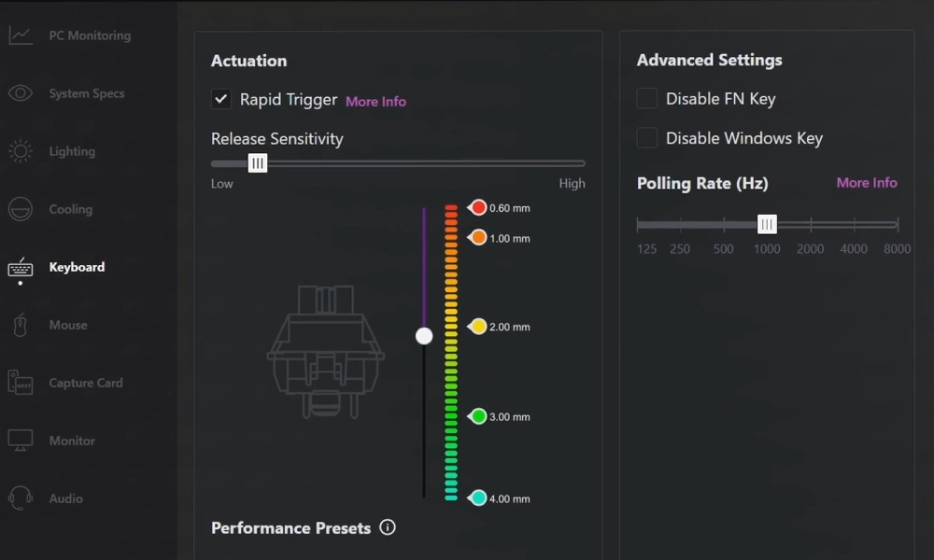Click the Monitor display icon
934x560 pixels.
[x=21, y=441]
